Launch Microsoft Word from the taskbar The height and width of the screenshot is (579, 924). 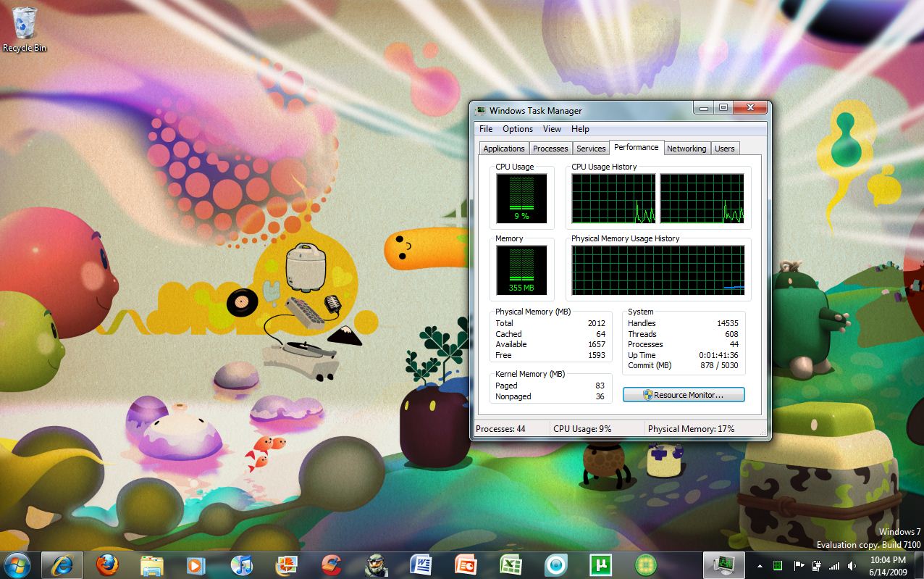421,565
